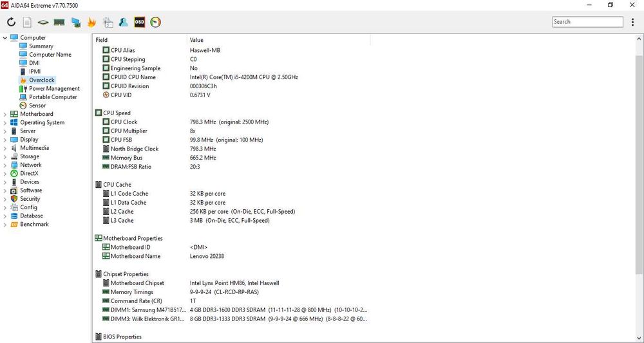Click the vertical scrollbar thumb
Image resolution: width=644 pixels, height=343 pixels.
[x=639, y=164]
